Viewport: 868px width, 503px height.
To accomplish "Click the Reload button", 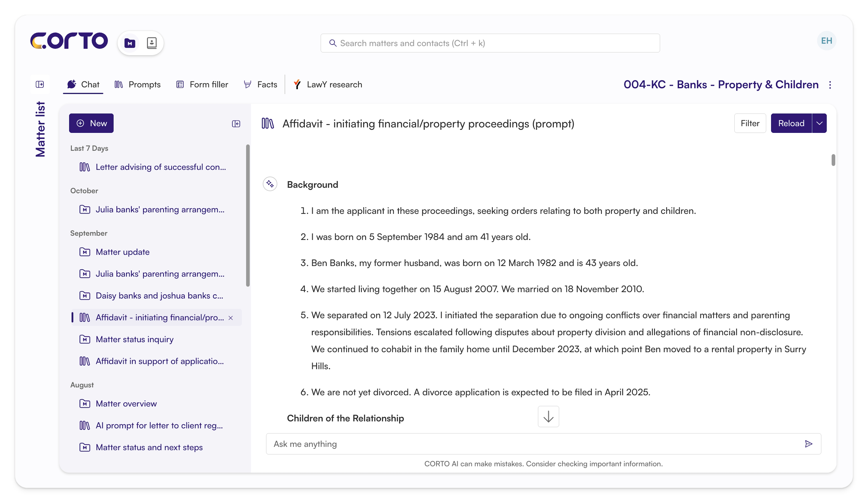I will coord(791,123).
